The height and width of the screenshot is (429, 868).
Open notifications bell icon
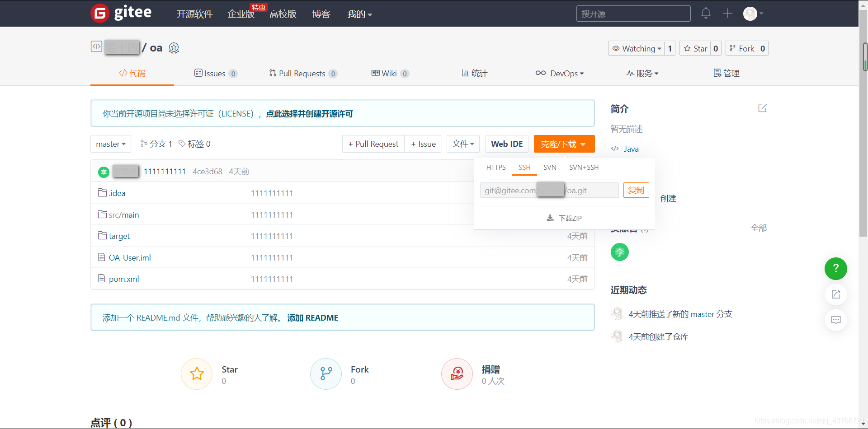point(706,13)
